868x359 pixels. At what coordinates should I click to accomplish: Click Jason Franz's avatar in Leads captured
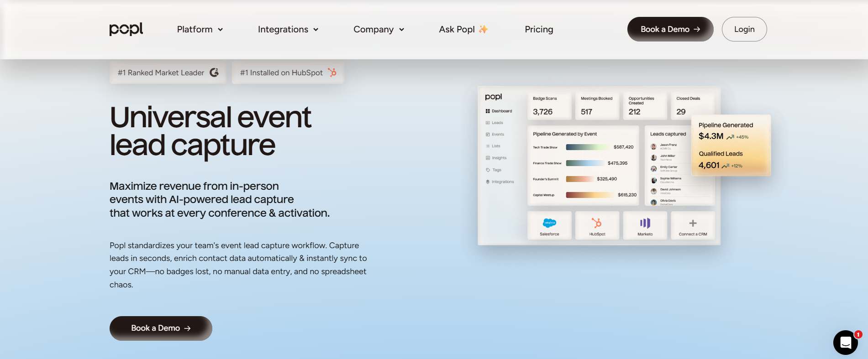coord(654,146)
